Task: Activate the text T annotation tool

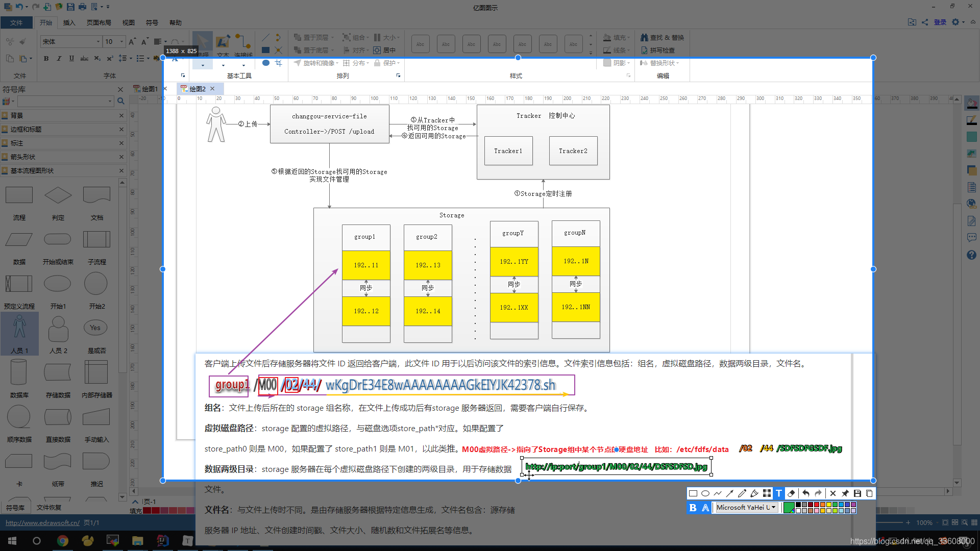Action: click(779, 493)
